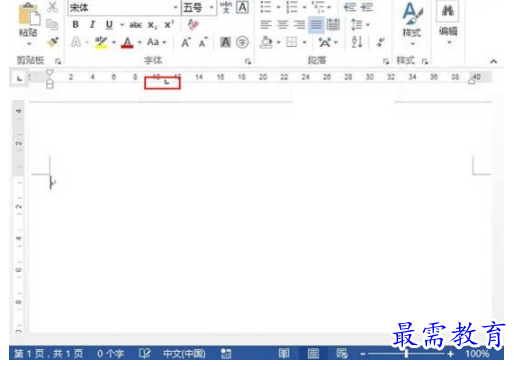This screenshot has width=514, height=366.
Task: Click the Shading paint bucket
Action: click(266, 42)
